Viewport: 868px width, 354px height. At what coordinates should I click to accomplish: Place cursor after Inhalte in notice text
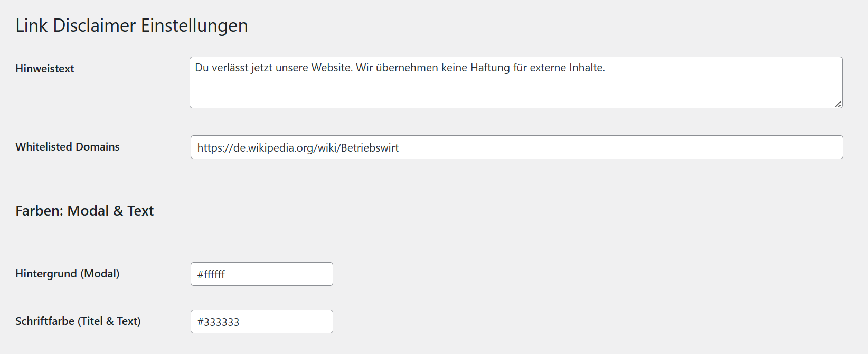[x=606, y=68]
